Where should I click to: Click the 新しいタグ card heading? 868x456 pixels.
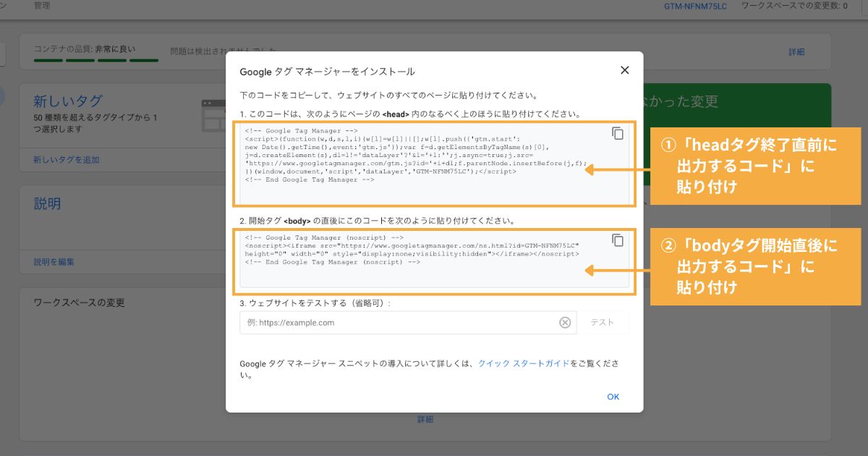coord(68,101)
